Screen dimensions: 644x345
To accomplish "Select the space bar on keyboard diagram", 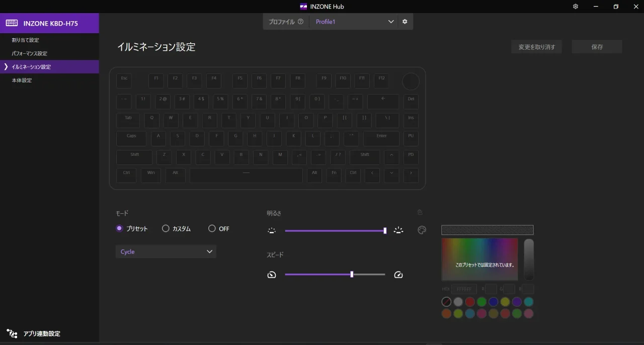I will click(246, 175).
